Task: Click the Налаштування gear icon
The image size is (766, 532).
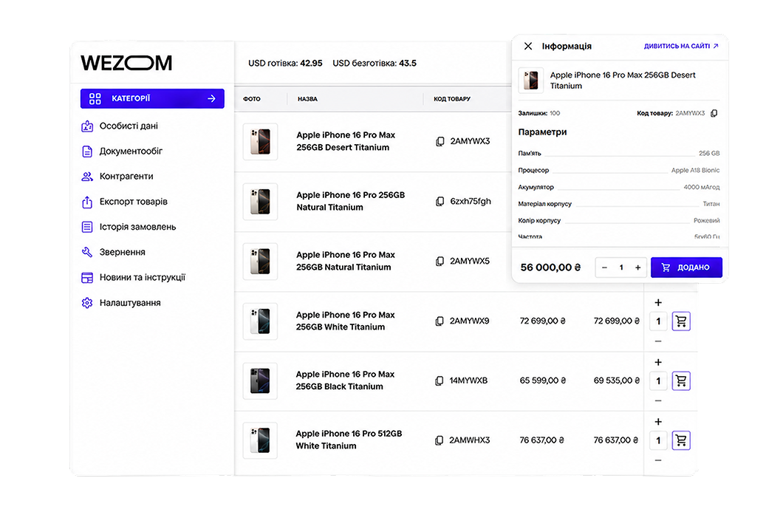Action: pos(87,303)
